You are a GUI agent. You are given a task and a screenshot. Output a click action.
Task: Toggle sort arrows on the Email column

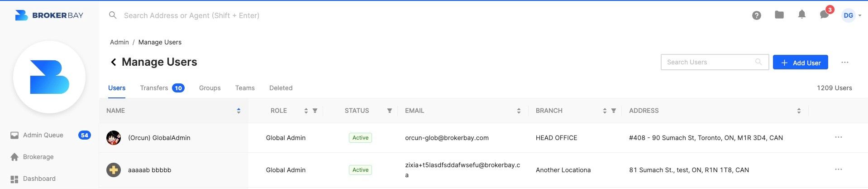(x=519, y=111)
